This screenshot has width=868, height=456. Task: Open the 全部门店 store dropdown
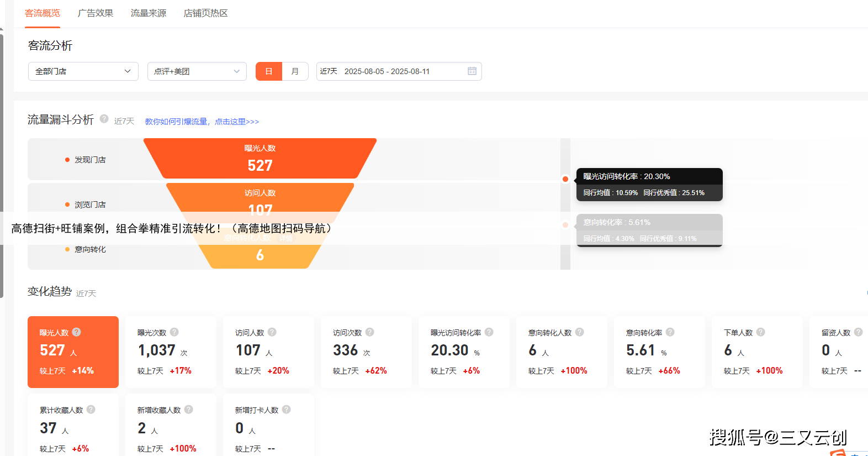click(x=83, y=71)
